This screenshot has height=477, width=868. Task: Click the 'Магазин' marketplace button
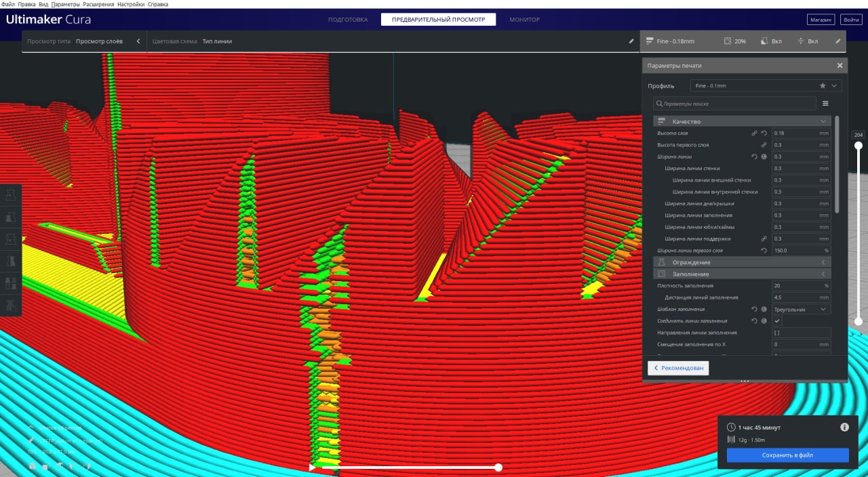coord(821,20)
